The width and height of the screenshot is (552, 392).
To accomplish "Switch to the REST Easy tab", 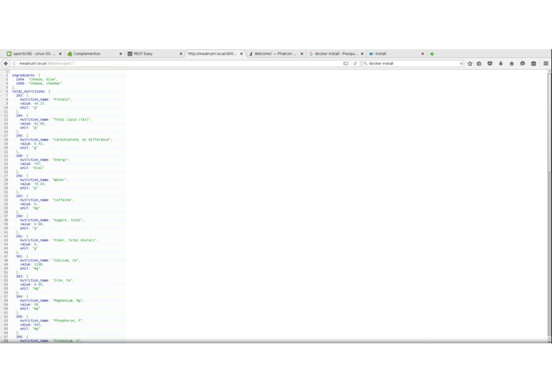I will click(154, 54).
